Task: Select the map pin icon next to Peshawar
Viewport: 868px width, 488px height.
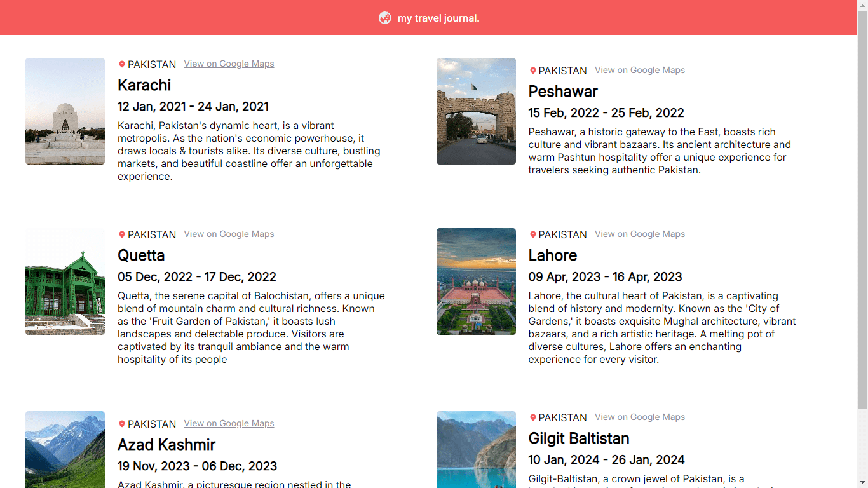Action: pyautogui.click(x=533, y=70)
